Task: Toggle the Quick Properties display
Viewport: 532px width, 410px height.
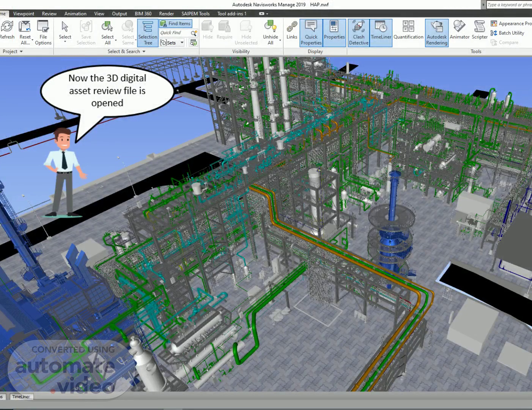Action: tap(311, 33)
